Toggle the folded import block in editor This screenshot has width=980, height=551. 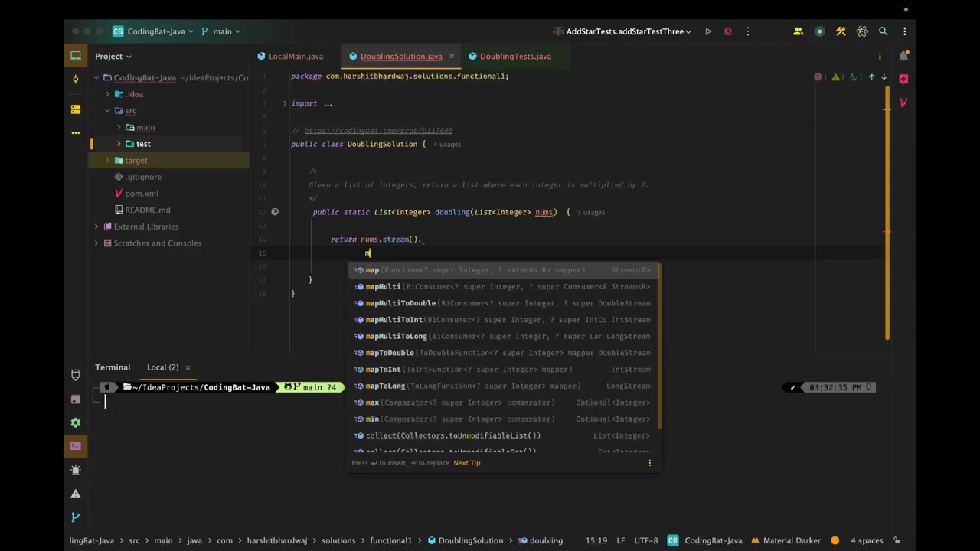[x=285, y=103]
